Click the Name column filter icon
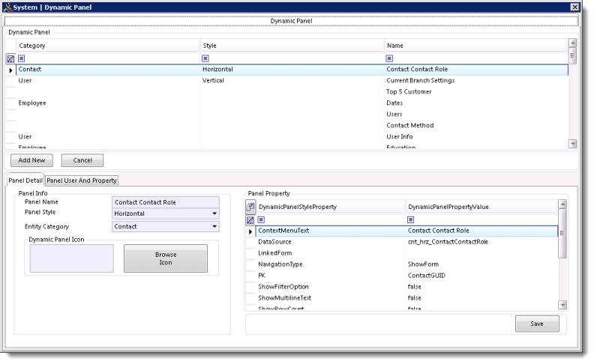The width and height of the screenshot is (594, 364). point(389,58)
